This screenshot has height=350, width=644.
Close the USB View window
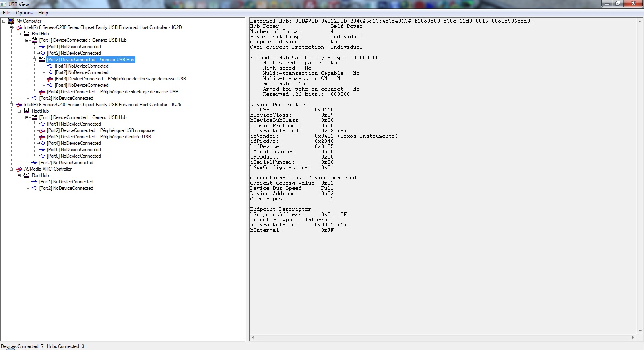pos(633,4)
